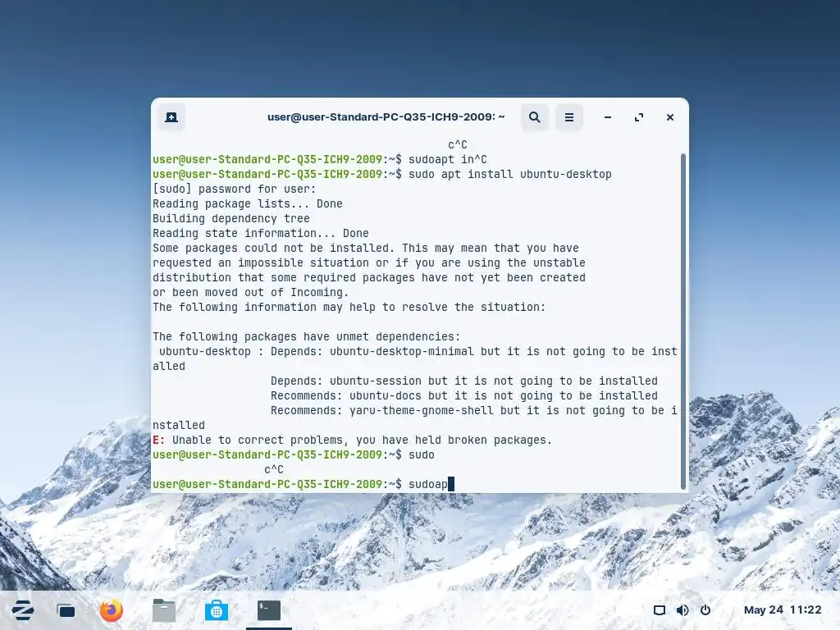This screenshot has height=630, width=840.
Task: Click the 'sudoapt in^C' command line
Action: (320, 160)
